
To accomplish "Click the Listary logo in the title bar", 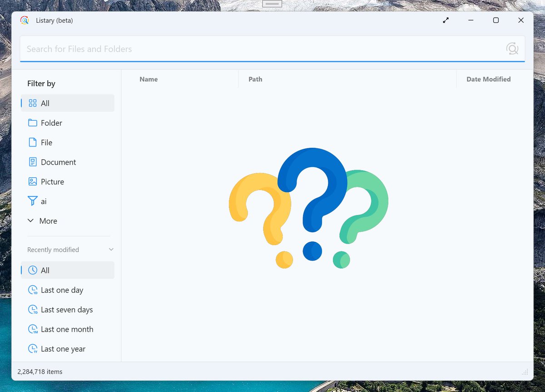I will (x=25, y=20).
